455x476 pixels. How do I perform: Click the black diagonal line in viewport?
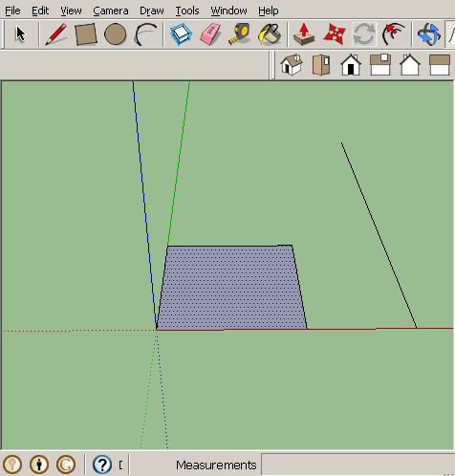(379, 235)
